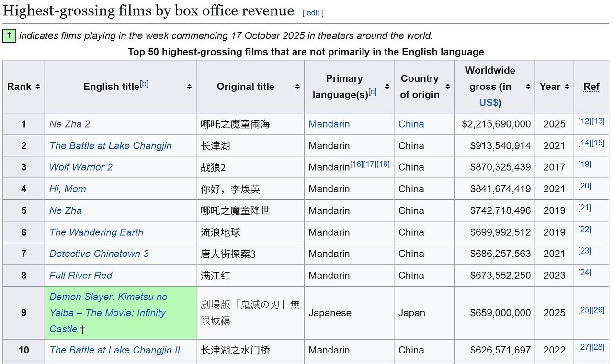Click the edit link beside the section heading
The image size is (613, 364).
tap(313, 13)
